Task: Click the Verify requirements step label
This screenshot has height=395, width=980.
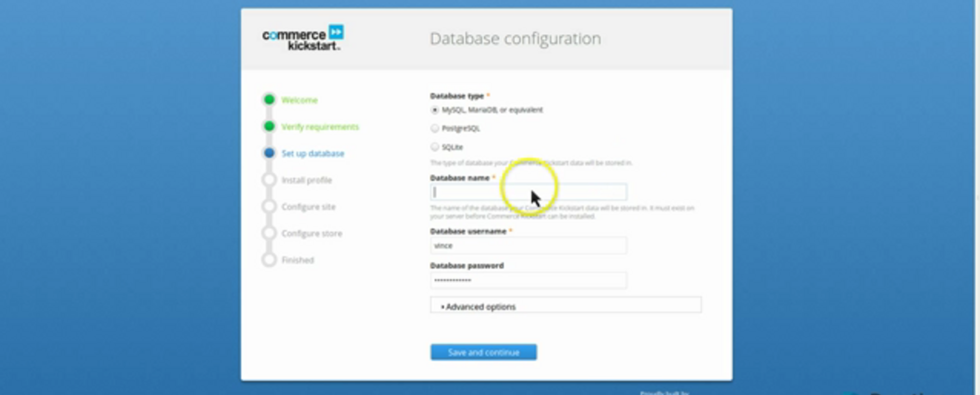Action: (321, 127)
